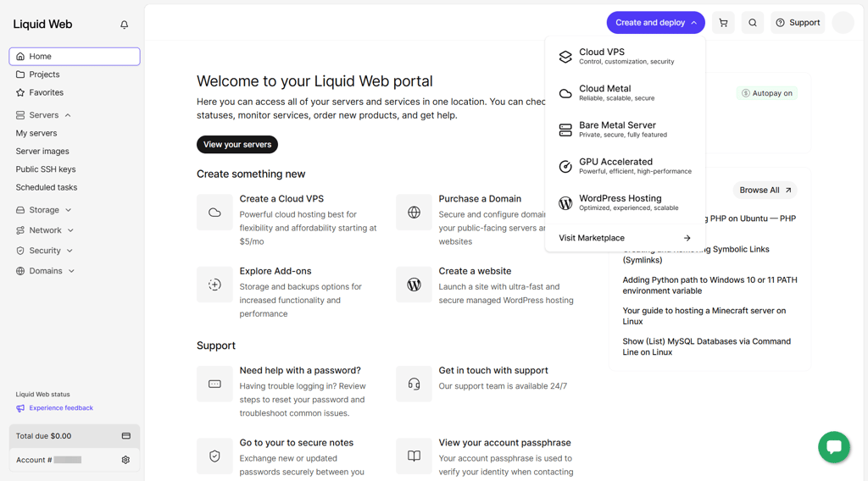
Task: Expand the Storage sidebar section
Action: click(68, 210)
